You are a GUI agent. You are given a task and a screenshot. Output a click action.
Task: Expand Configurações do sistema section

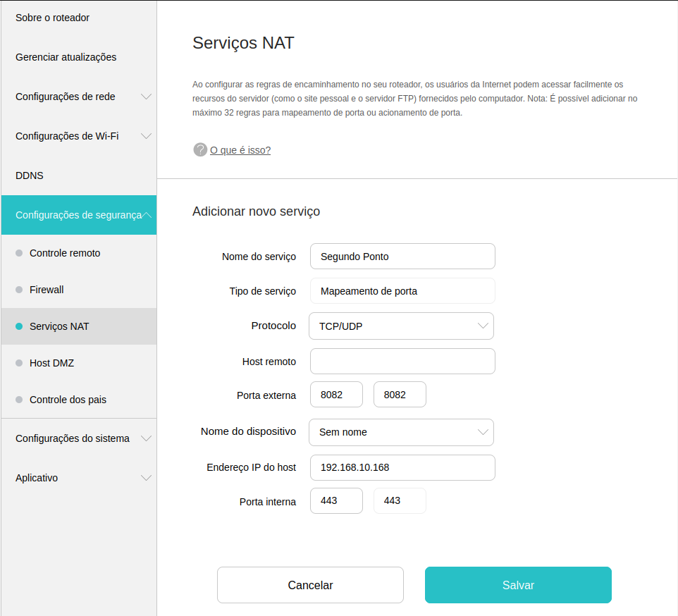point(78,438)
